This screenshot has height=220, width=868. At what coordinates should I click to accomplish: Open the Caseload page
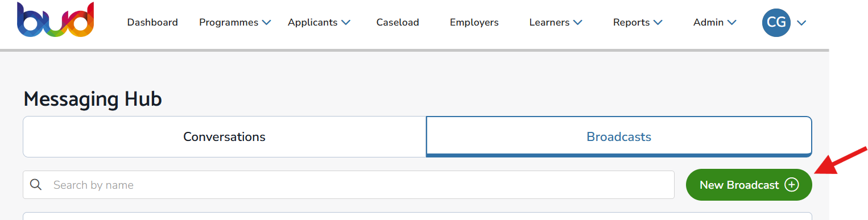pyautogui.click(x=398, y=23)
